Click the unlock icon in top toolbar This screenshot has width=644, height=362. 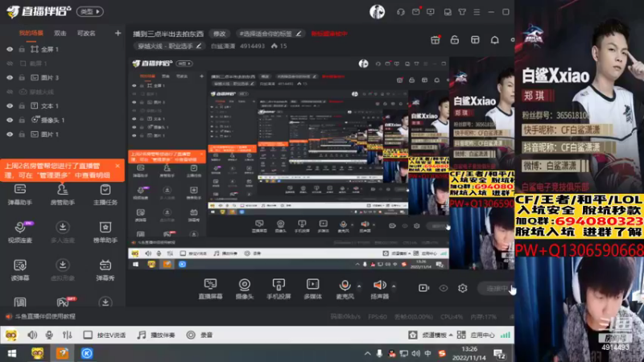click(454, 39)
